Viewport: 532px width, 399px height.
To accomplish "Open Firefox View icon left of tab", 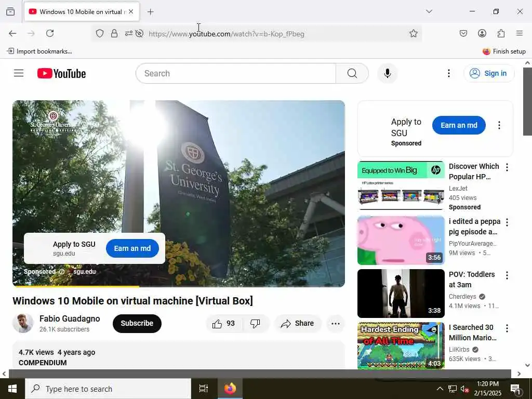I will tap(10, 11).
